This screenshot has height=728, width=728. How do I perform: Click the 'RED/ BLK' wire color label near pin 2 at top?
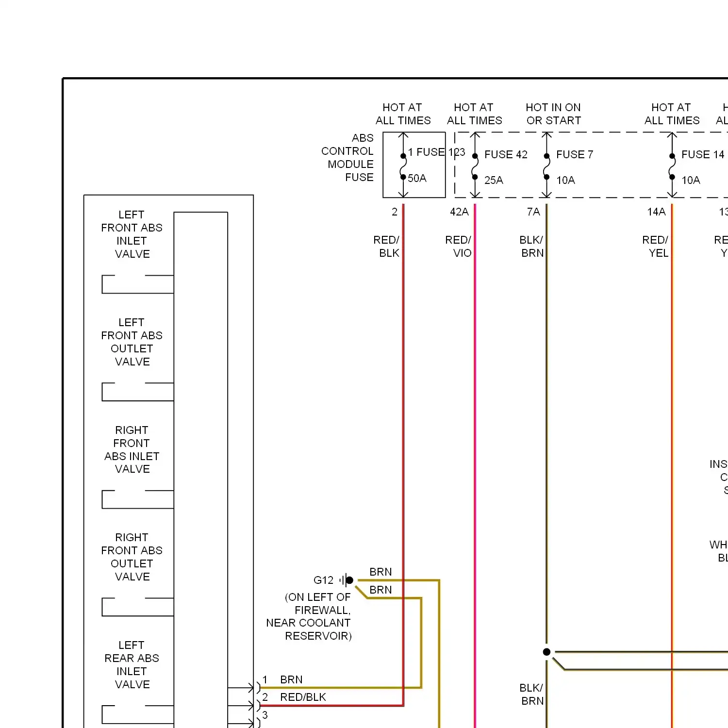tap(386, 247)
